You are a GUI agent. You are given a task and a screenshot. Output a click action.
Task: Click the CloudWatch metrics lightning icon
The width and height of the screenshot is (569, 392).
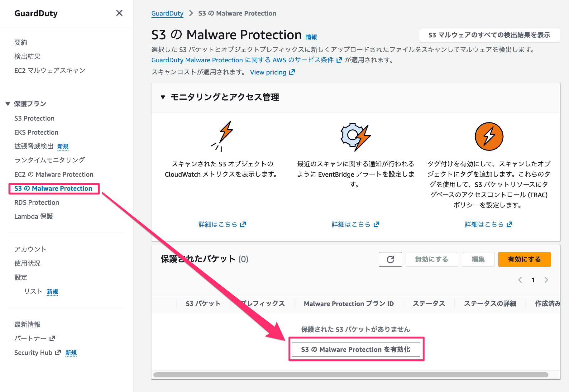(222, 136)
